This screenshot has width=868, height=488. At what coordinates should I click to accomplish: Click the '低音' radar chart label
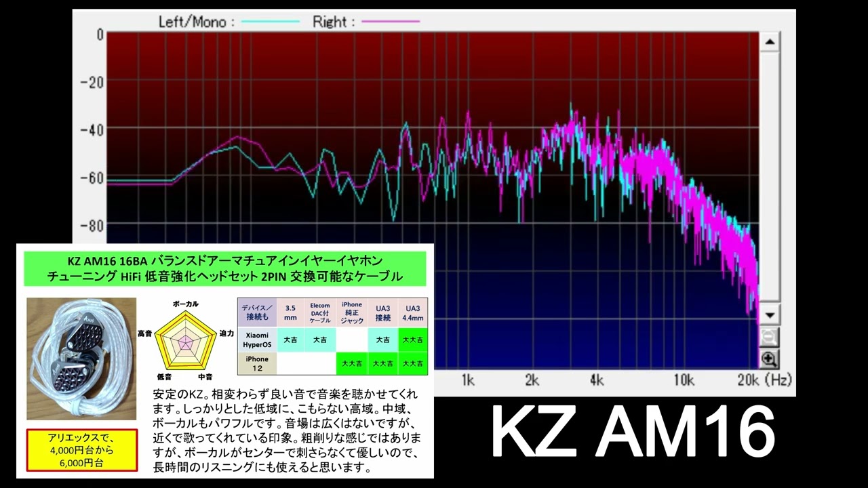pyautogui.click(x=164, y=376)
